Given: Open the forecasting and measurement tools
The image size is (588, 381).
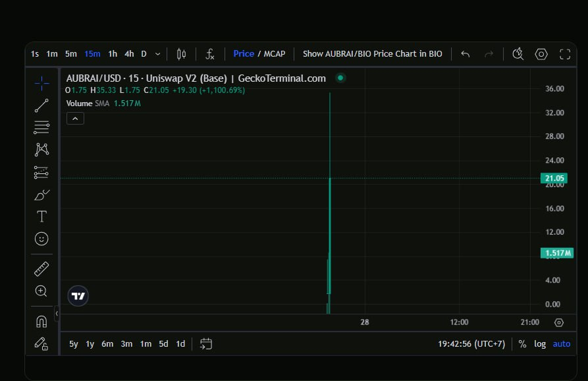Looking at the screenshot, I should [x=41, y=172].
